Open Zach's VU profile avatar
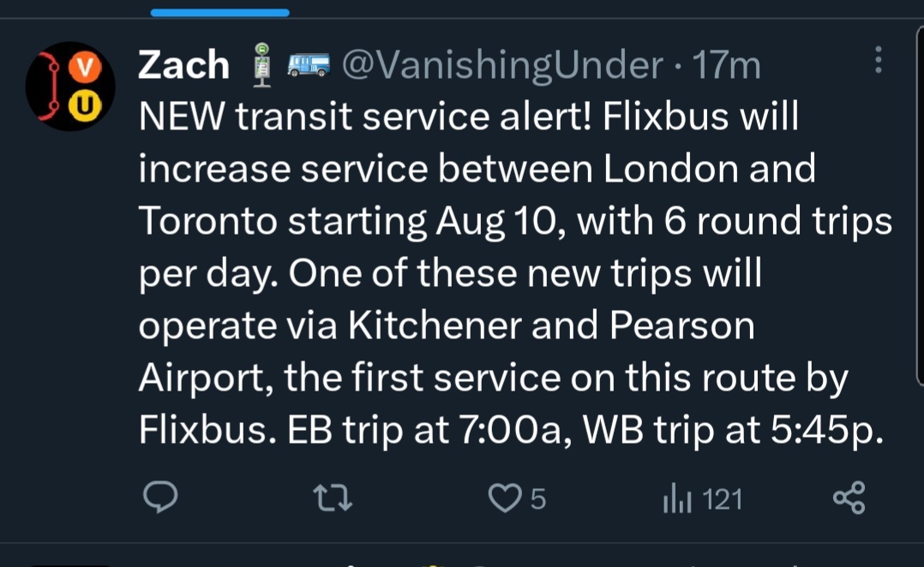The image size is (924, 567). 70,86
